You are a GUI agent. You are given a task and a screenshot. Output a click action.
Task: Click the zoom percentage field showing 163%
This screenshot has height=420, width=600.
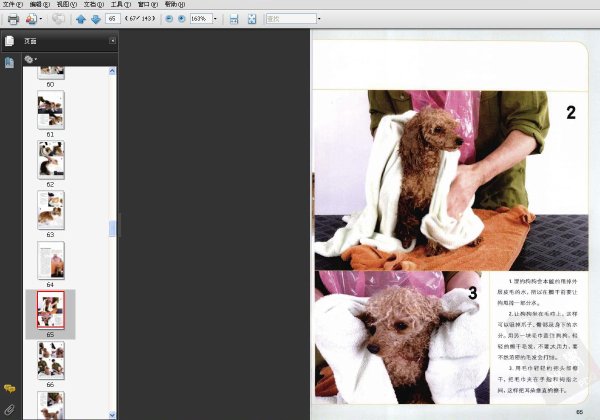(201, 18)
